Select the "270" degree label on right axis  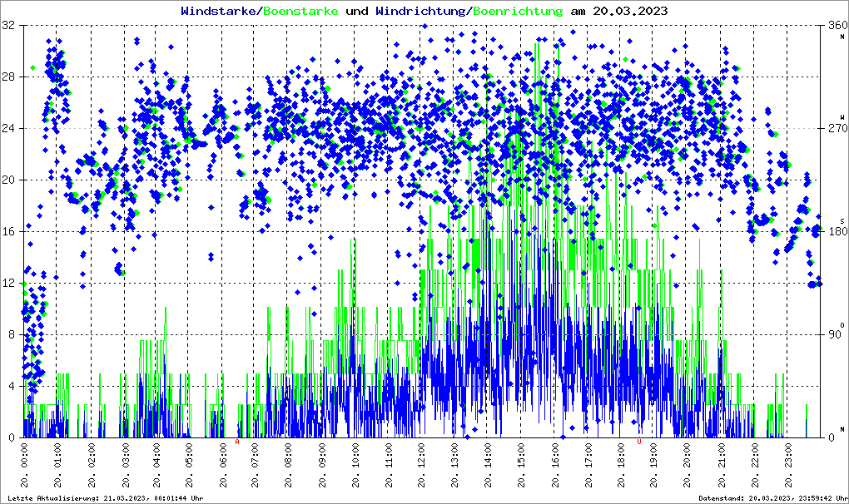(837, 129)
